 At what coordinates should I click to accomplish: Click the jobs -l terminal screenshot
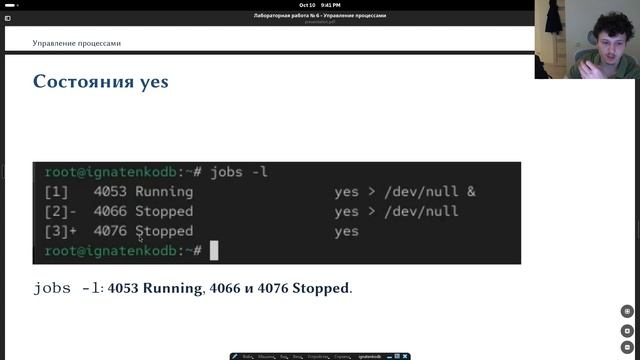coord(277,213)
